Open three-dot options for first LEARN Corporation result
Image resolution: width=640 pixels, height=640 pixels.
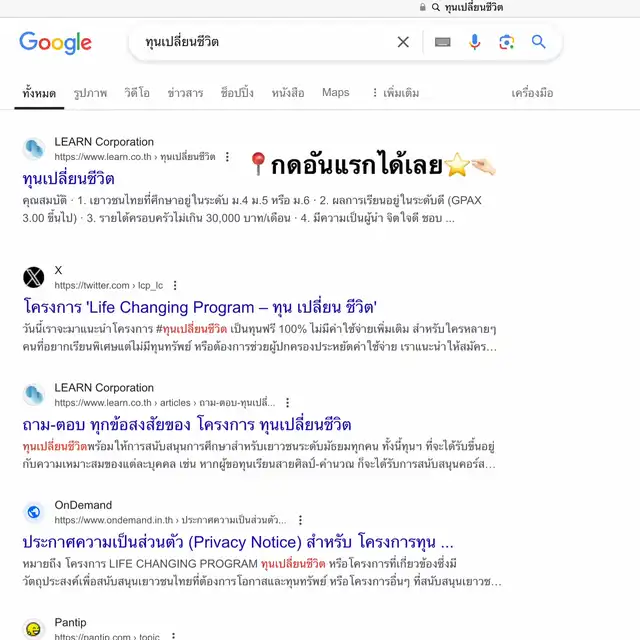(227, 157)
